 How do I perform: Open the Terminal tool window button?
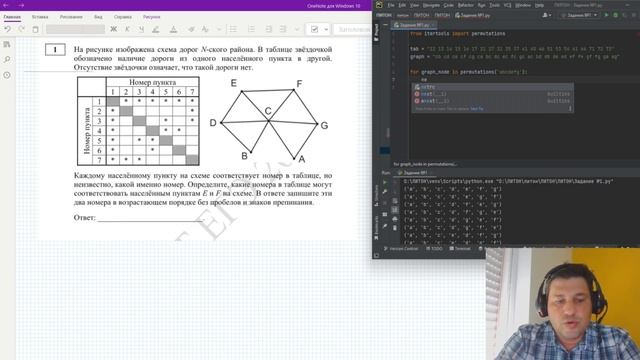click(460, 248)
